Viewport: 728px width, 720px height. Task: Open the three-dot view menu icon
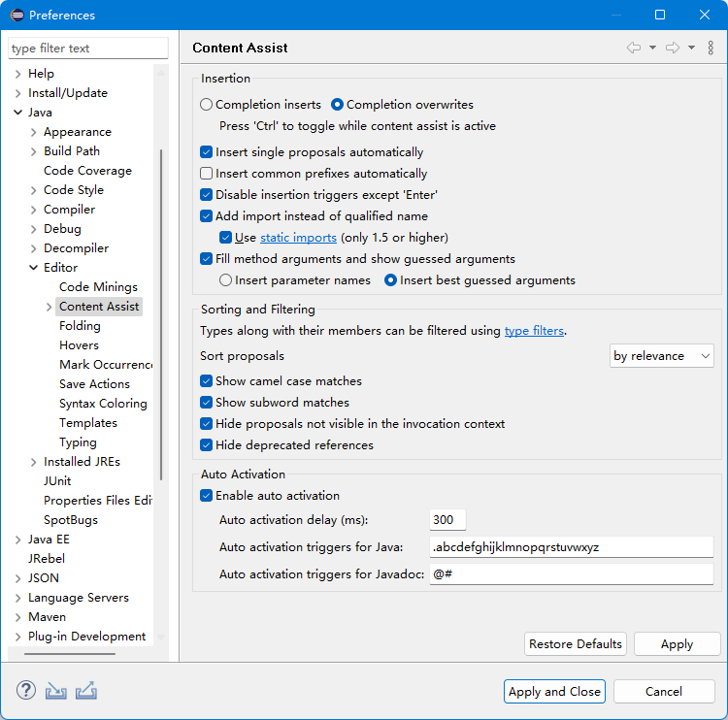[711, 48]
